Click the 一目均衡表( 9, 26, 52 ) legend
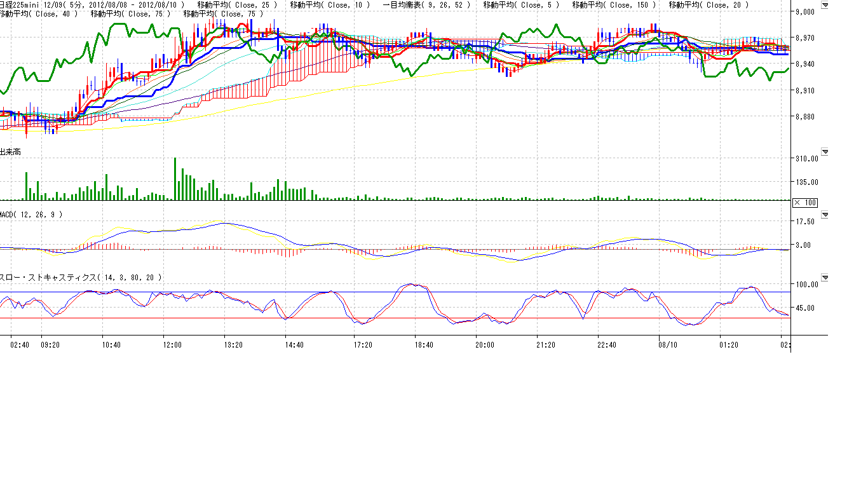This screenshot has height=488, width=868. 427,5
